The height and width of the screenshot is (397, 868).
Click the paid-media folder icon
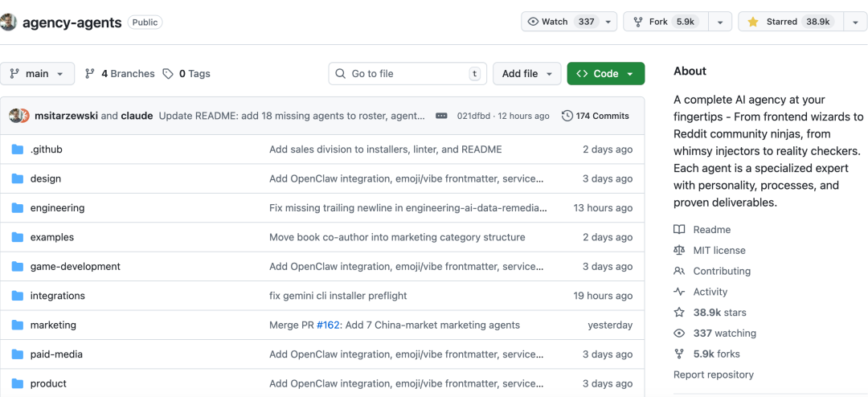point(18,354)
